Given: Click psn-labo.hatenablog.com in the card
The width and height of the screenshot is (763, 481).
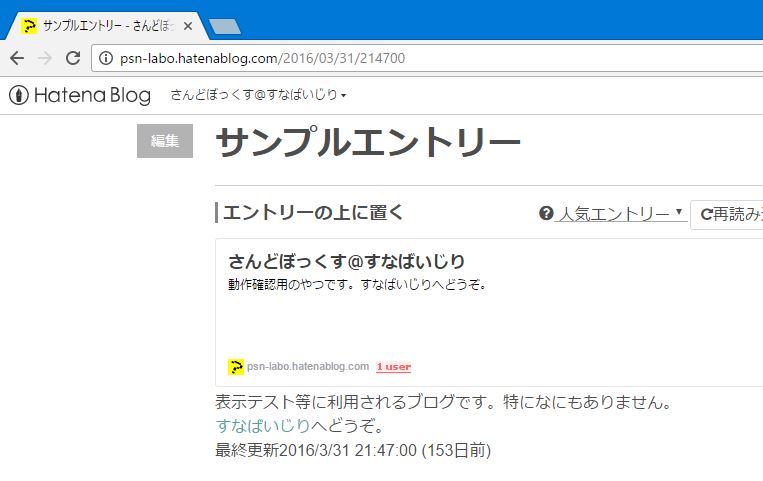Looking at the screenshot, I should click(308, 367).
